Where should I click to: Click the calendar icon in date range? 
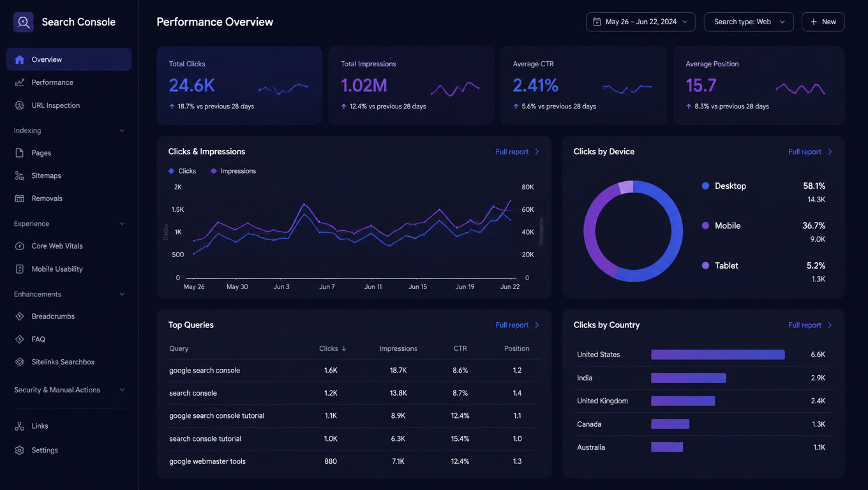coord(597,22)
